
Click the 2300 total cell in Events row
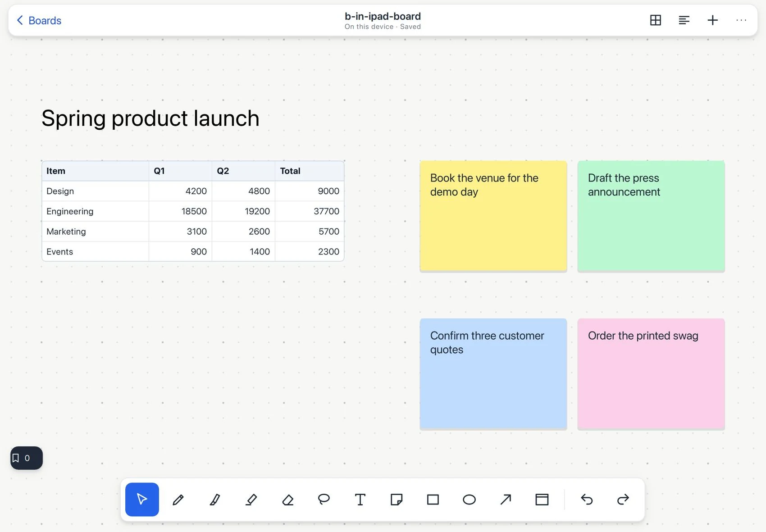[310, 251]
